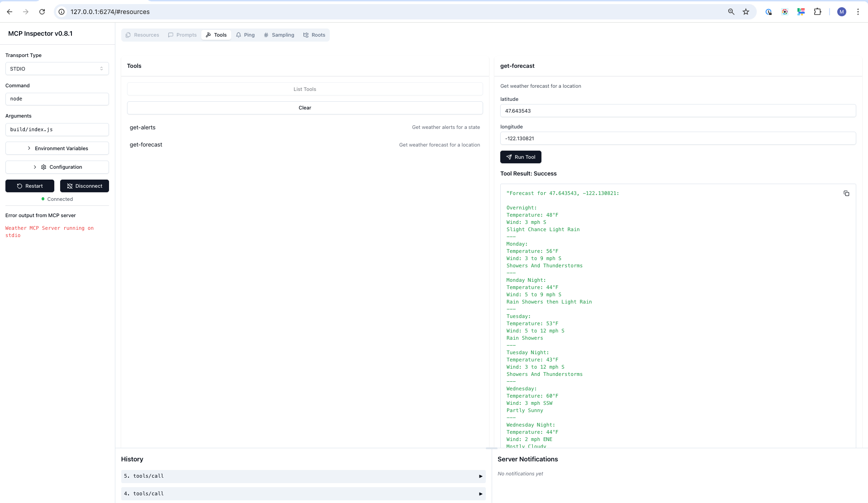
Task: Click the 'Partly Sunny' forecast line
Action: pos(525,411)
